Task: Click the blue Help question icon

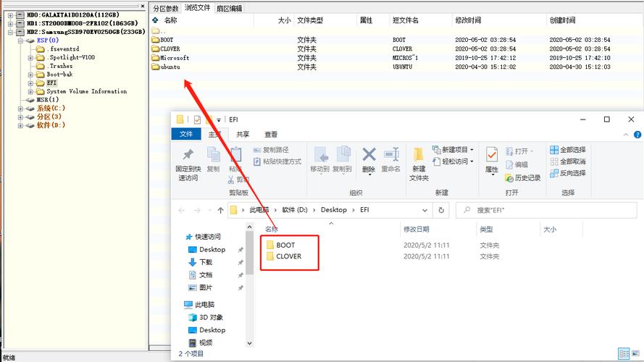Action: 637,135
